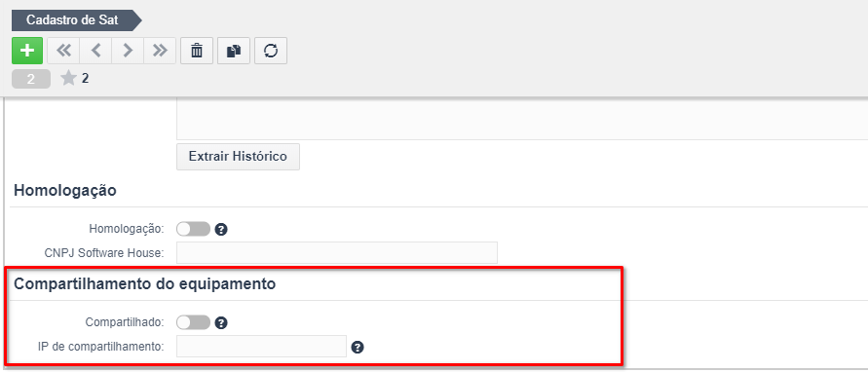This screenshot has height=372, width=868.
Task: Show help for IP de compartilhamento field
Action: coord(358,348)
